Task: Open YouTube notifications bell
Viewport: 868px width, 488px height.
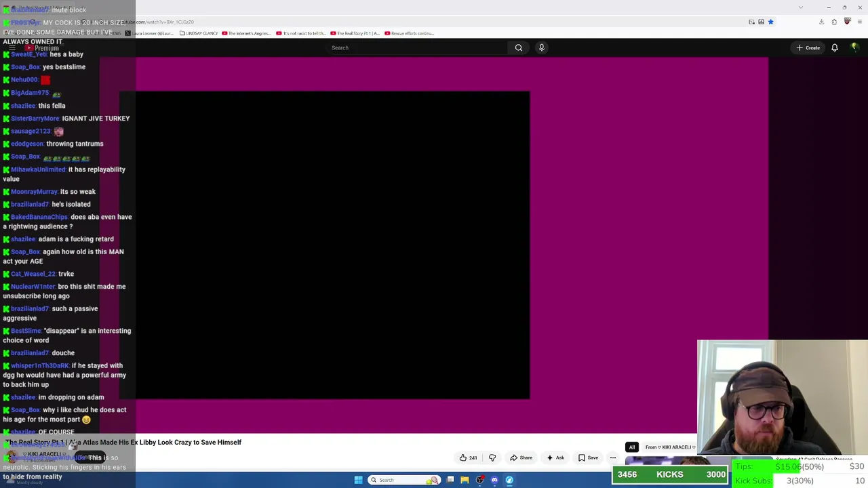Action: click(x=835, y=47)
